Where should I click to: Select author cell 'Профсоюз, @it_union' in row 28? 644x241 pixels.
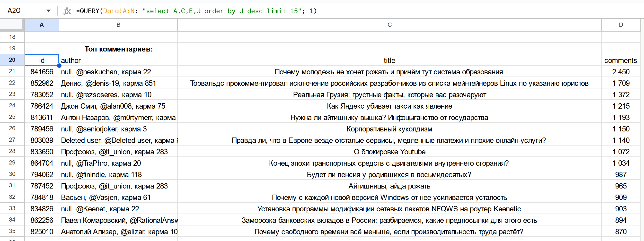118,152
